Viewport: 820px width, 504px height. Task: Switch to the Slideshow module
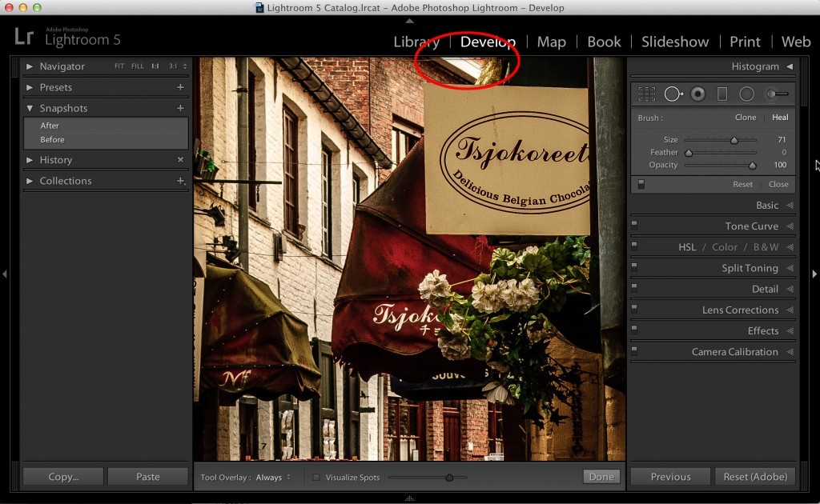pos(675,42)
